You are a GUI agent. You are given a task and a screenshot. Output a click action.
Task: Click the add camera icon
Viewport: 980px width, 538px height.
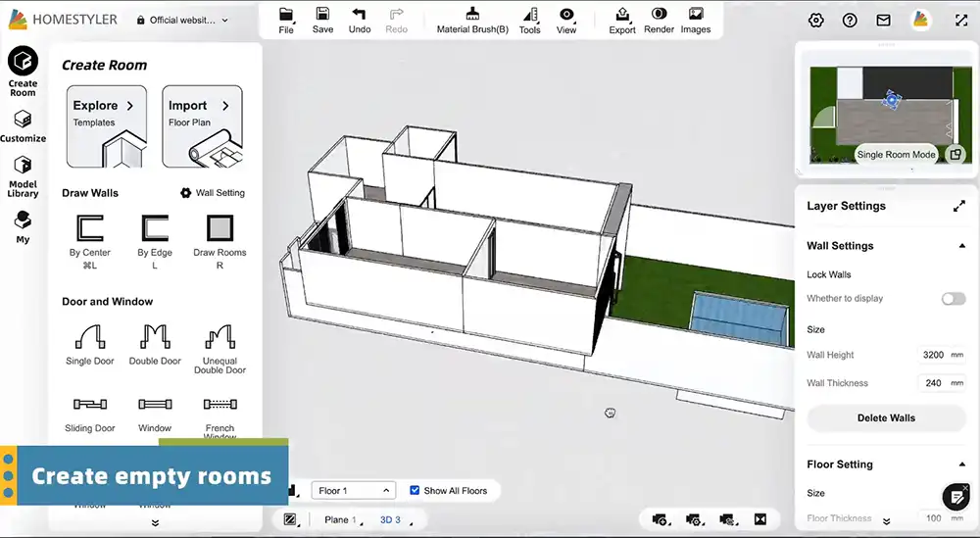[661, 519]
